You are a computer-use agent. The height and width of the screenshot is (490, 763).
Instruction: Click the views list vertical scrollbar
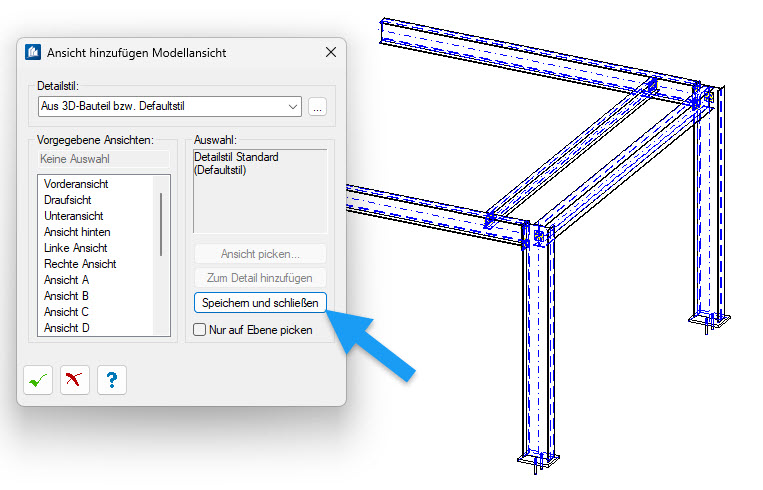(x=161, y=224)
